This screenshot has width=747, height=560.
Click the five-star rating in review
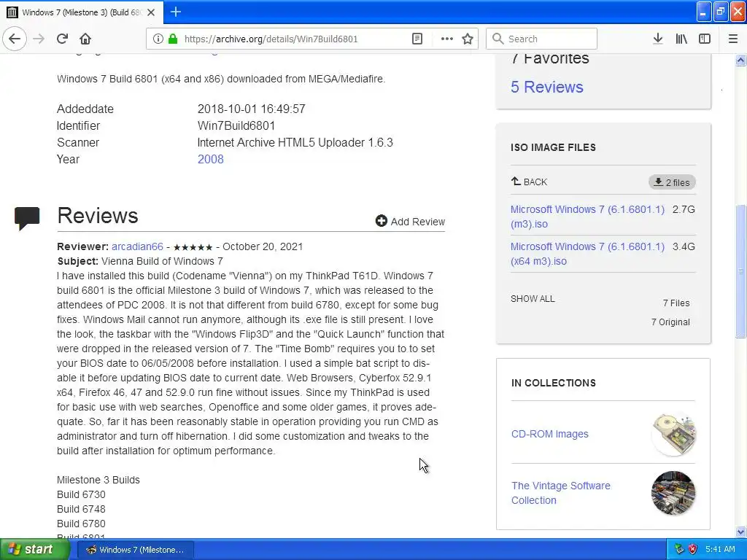tap(193, 247)
